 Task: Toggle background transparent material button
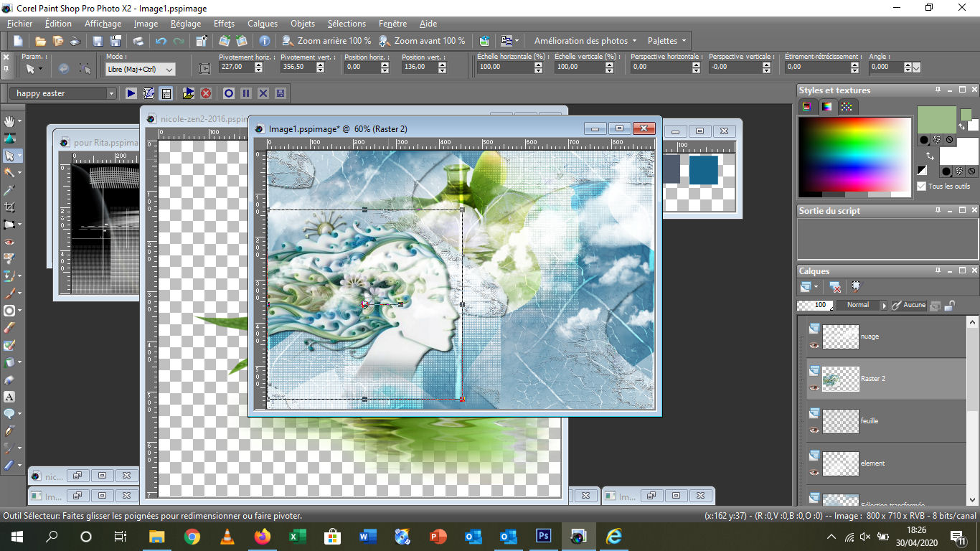click(970, 171)
